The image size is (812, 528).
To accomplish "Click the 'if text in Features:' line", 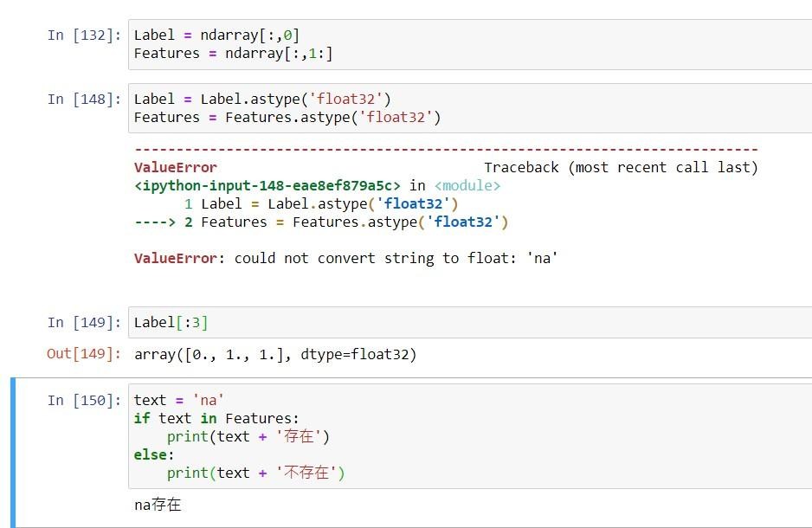I will [216, 418].
